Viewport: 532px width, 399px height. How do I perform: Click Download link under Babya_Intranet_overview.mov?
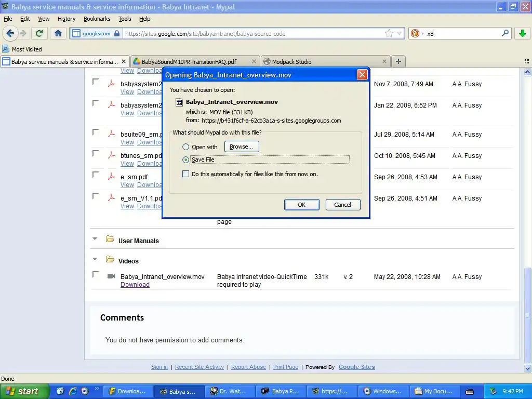tap(135, 285)
